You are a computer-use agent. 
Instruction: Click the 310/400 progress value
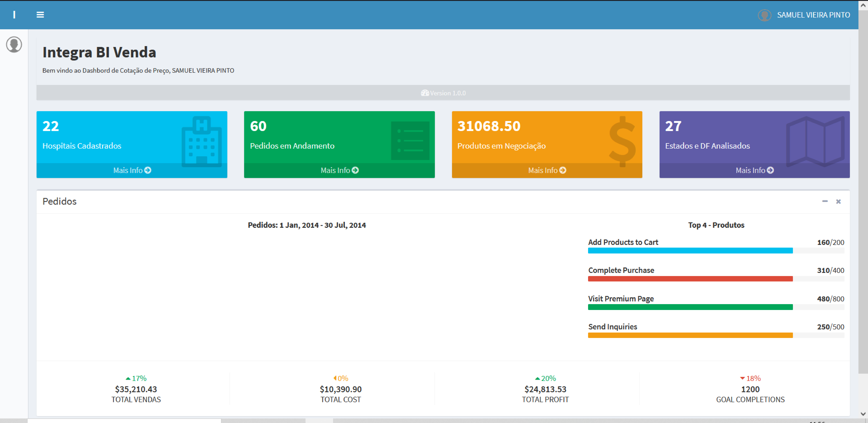click(831, 270)
